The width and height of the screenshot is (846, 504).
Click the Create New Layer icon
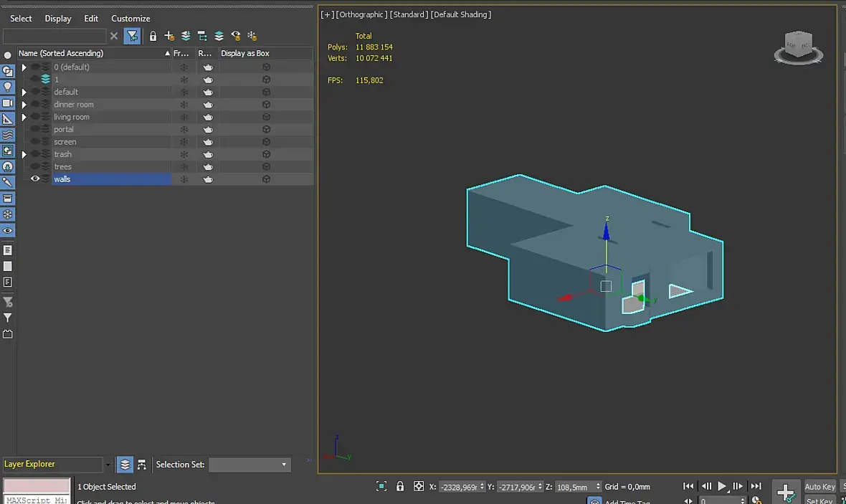169,36
